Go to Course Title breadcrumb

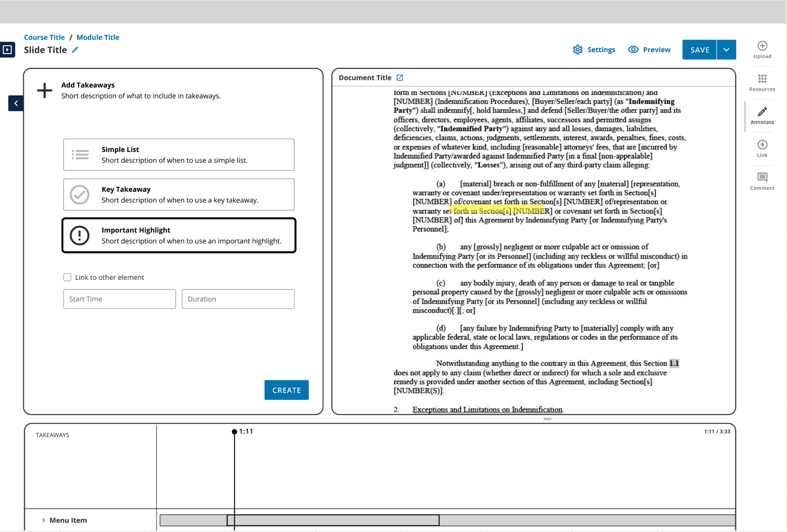click(44, 37)
